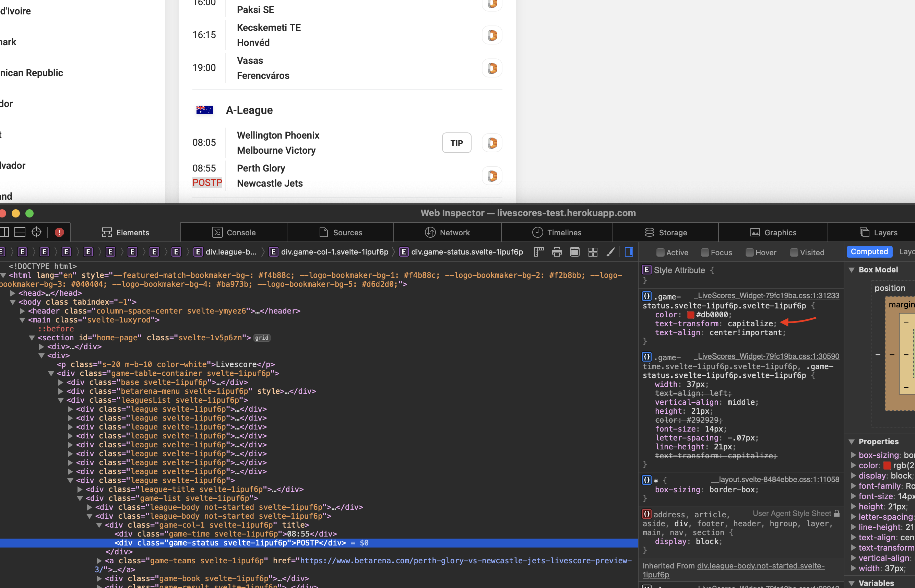This screenshot has width=915, height=588.
Task: Click the paintbrush appearance icon
Action: coord(611,251)
